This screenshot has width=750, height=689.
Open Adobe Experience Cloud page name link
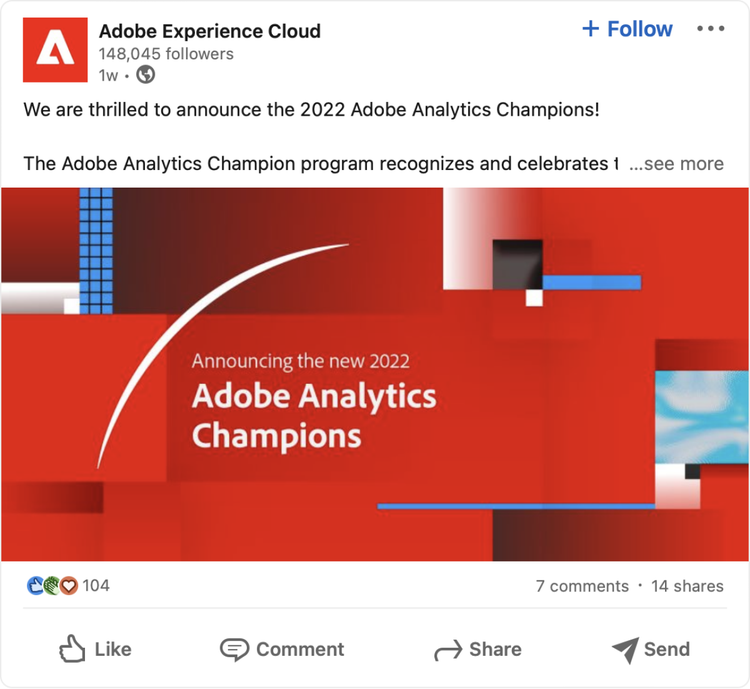(x=210, y=31)
